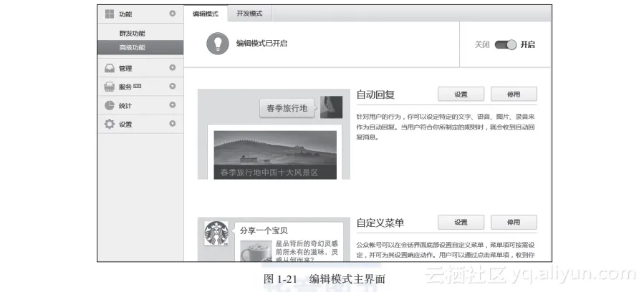The height and width of the screenshot is (292, 644).
Task: Open the 春季旅行地中国十大风景区 landscape image
Action: tap(275, 155)
